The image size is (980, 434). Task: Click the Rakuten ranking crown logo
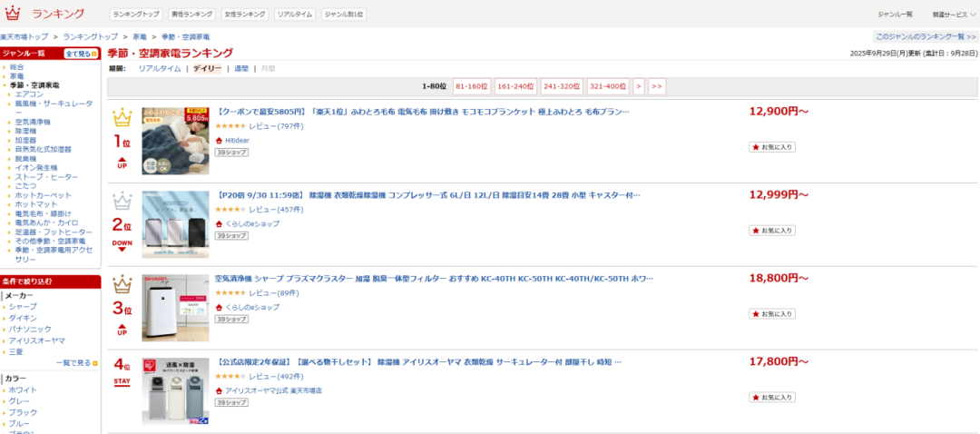click(13, 14)
